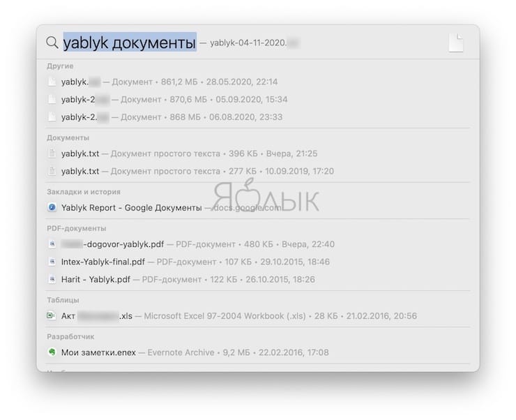Click the 'PDF-документы' section header
The height and width of the screenshot is (420, 516).
point(76,228)
